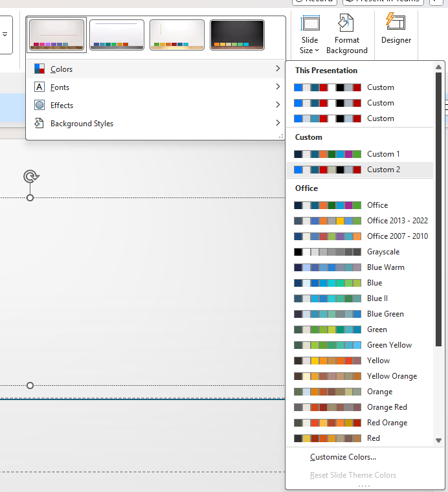Apply the Office 2007 - 2010 colors
This screenshot has width=448, height=492.
coord(360,236)
